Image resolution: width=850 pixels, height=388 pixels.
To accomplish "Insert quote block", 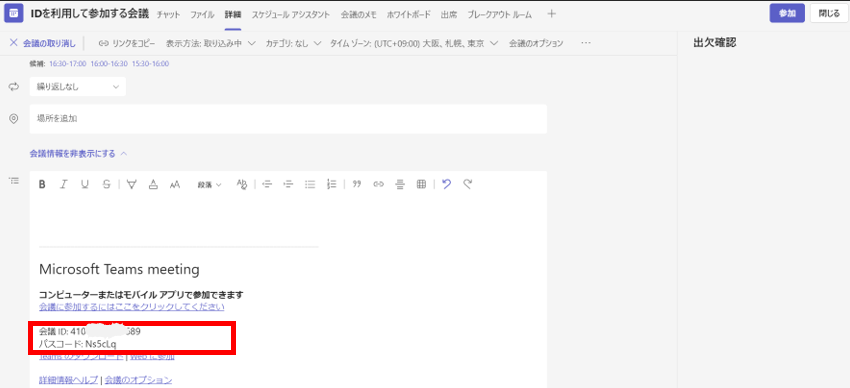I will coord(357,184).
